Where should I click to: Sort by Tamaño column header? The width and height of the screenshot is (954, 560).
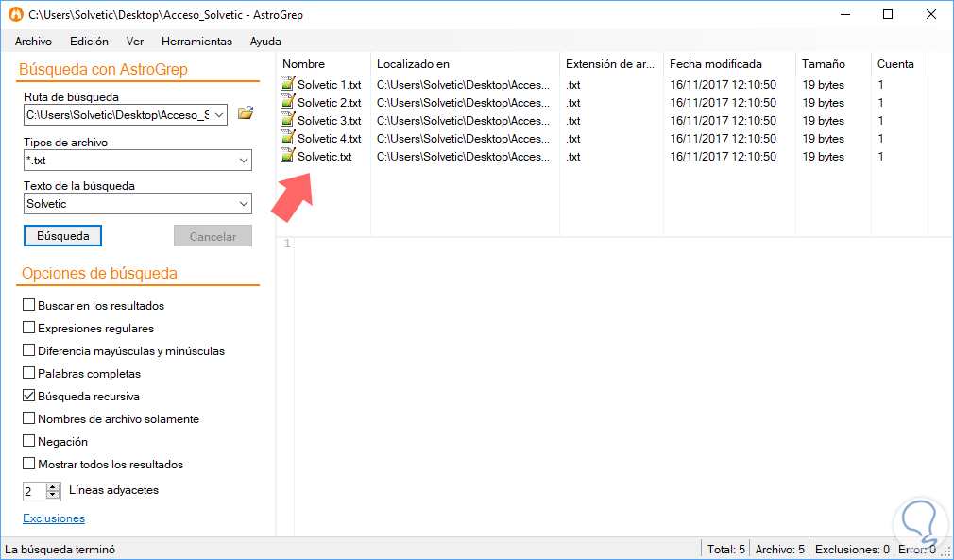click(x=833, y=63)
